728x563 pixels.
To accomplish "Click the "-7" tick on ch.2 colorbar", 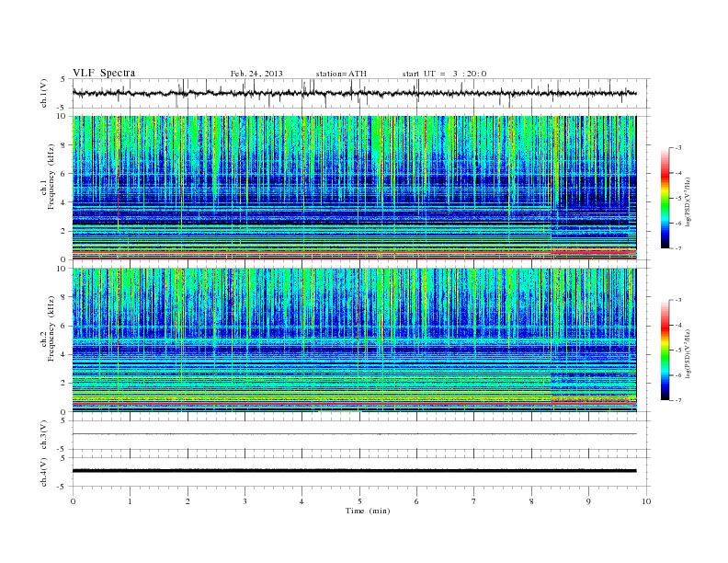I will pos(678,400).
